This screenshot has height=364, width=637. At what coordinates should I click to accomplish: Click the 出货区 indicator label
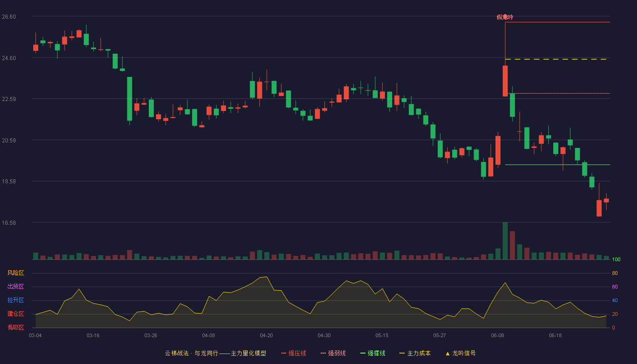(15, 287)
